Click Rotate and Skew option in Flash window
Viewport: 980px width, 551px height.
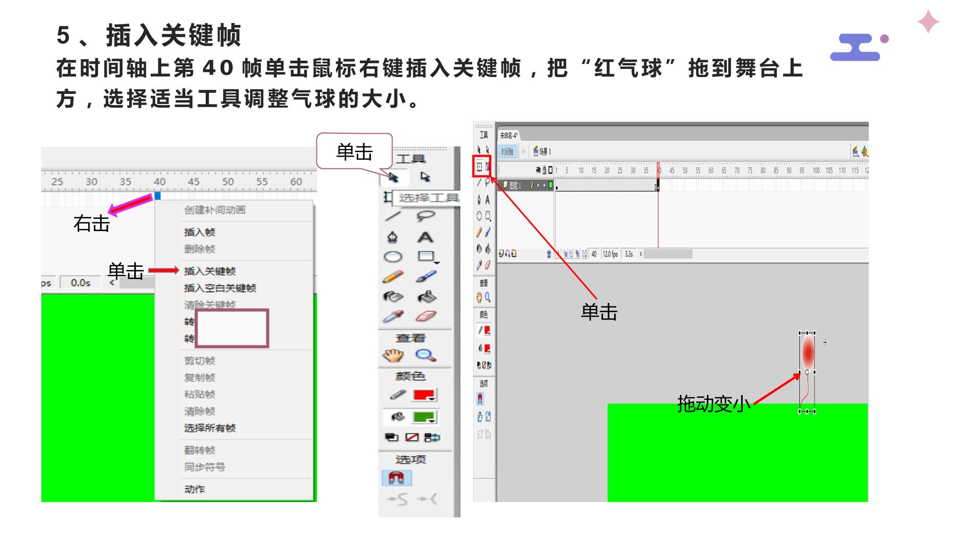480,417
